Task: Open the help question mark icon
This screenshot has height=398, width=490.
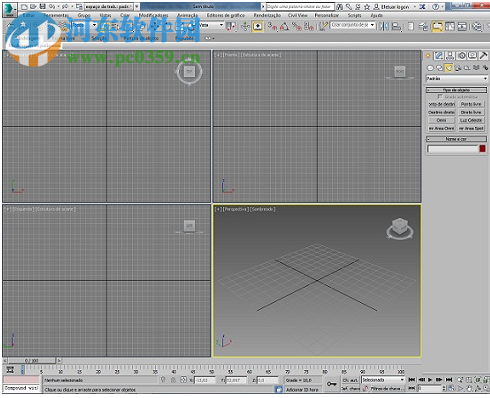Action: pos(436,7)
